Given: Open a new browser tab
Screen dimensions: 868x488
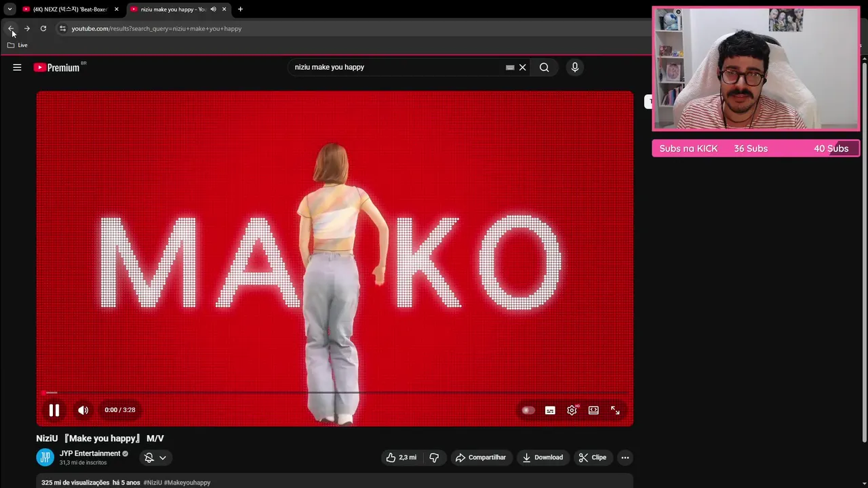Looking at the screenshot, I should (240, 9).
